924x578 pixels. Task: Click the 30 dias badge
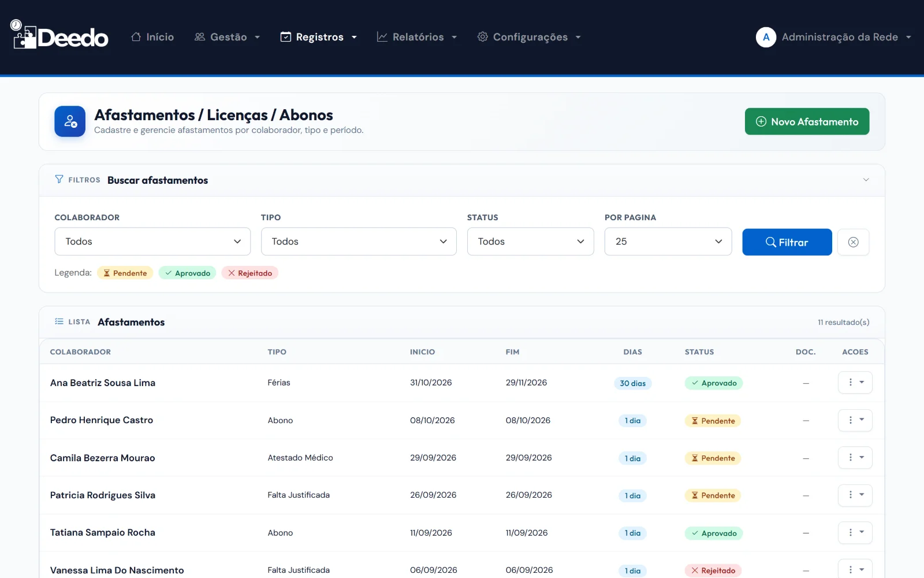pyautogui.click(x=632, y=383)
